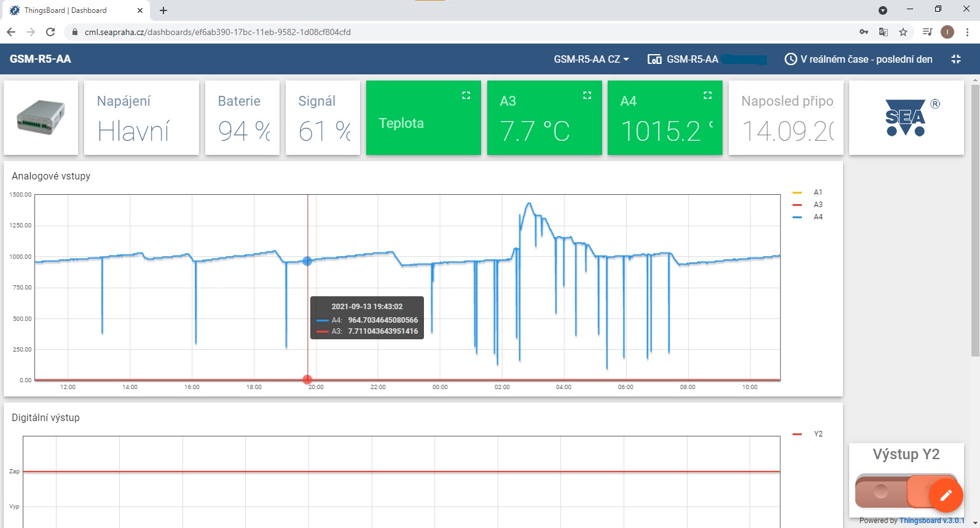Click the page vertical scrollbar
This screenshot has width=980, height=528.
975,221
